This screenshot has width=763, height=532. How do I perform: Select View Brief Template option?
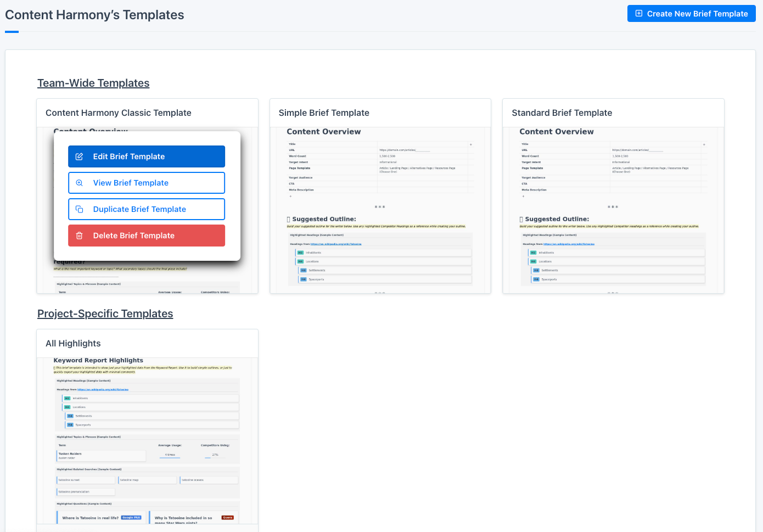pos(147,183)
